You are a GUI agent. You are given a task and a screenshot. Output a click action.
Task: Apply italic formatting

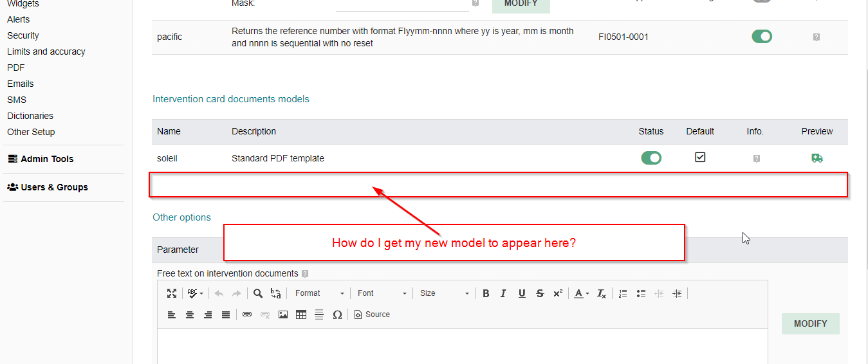pos(503,293)
